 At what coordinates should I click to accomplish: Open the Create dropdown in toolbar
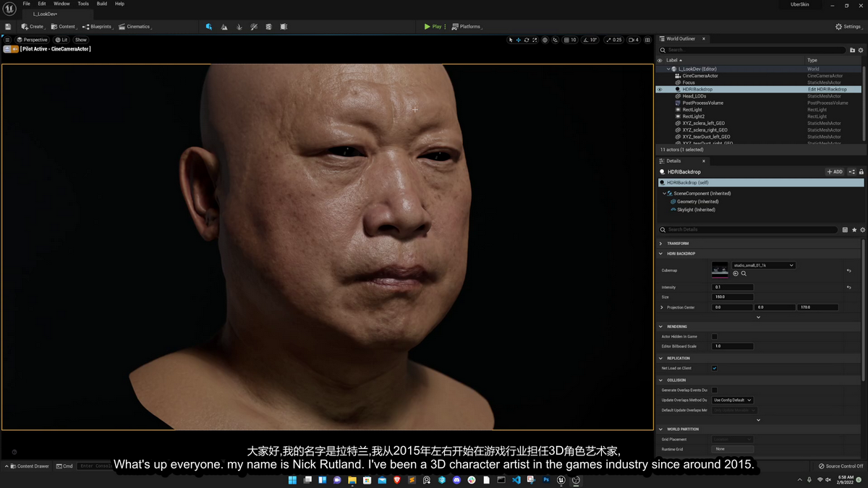(33, 27)
